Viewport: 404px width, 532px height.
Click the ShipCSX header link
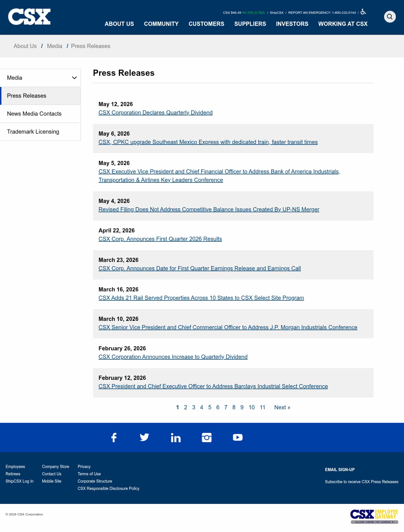tap(277, 13)
